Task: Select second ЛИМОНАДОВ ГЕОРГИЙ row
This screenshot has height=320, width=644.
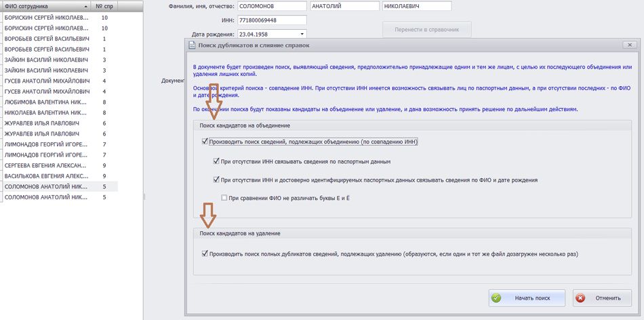Action: [x=59, y=155]
